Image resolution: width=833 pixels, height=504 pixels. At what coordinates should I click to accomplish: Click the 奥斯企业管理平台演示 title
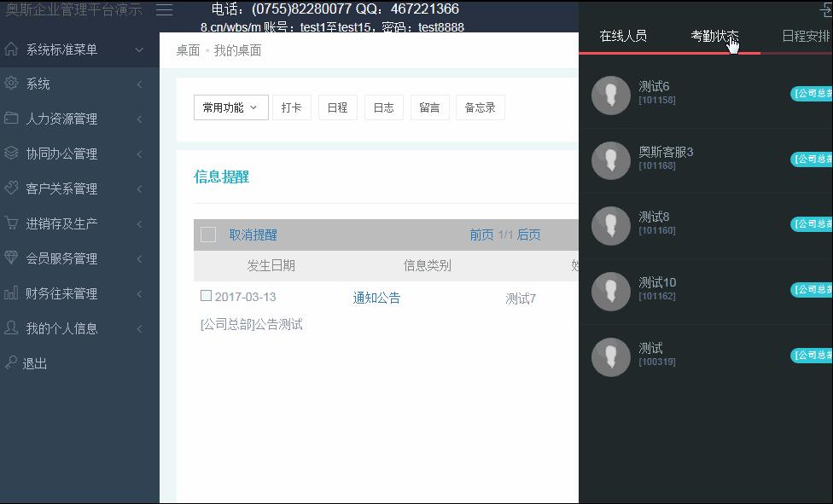pyautogui.click(x=74, y=9)
